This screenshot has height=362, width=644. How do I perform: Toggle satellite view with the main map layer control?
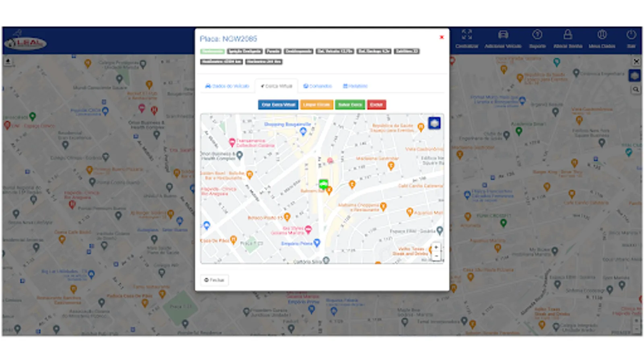click(x=635, y=75)
